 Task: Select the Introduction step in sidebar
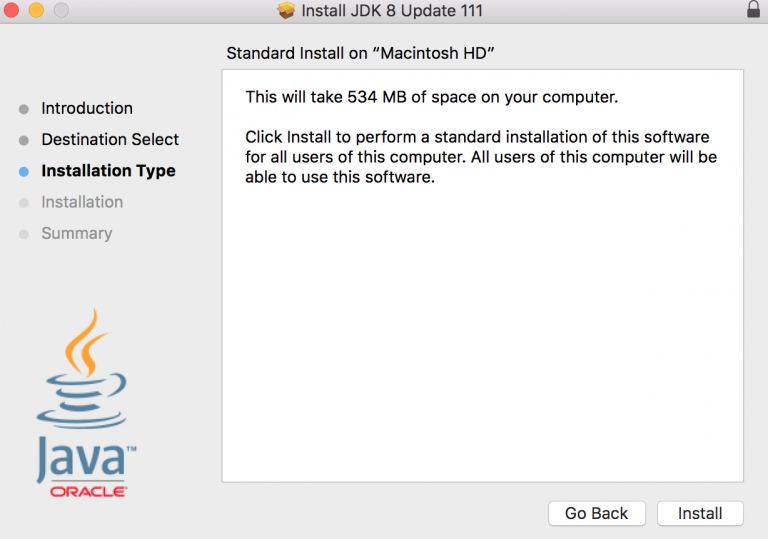[x=87, y=108]
